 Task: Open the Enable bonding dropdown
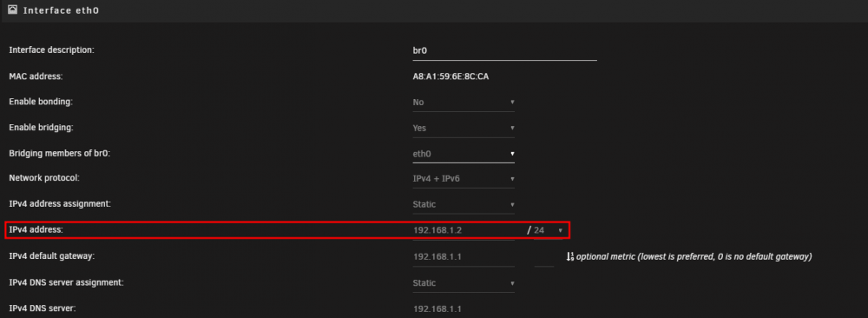pos(464,103)
